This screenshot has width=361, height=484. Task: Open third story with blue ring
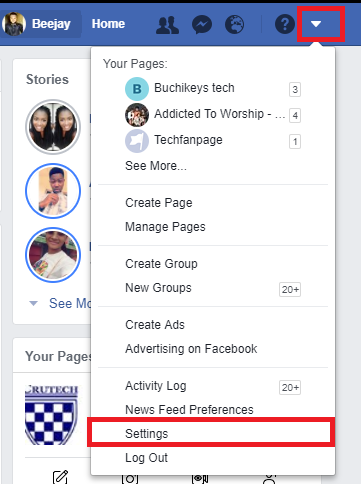pyautogui.click(x=53, y=255)
